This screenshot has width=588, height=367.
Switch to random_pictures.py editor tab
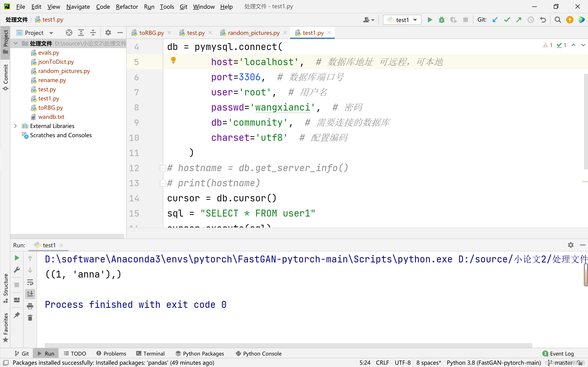(253, 33)
